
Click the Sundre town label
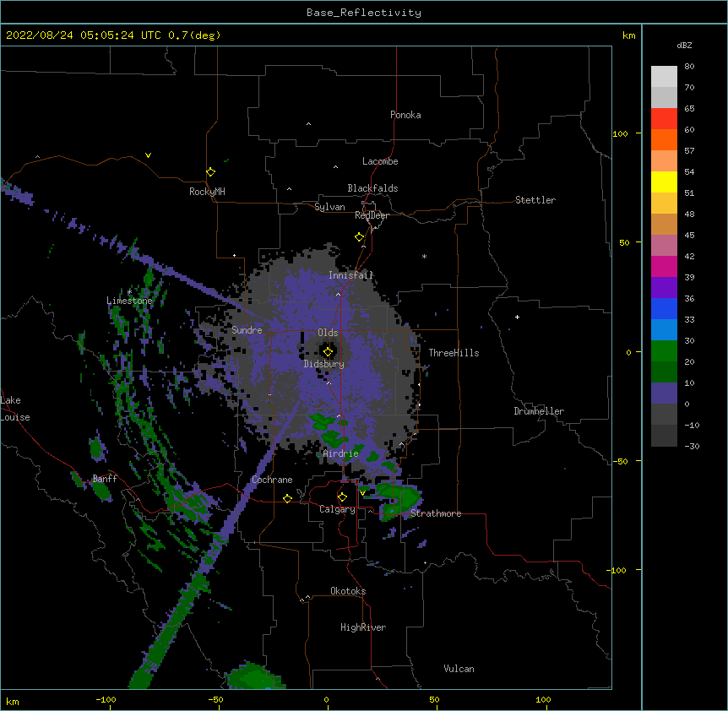point(247,330)
